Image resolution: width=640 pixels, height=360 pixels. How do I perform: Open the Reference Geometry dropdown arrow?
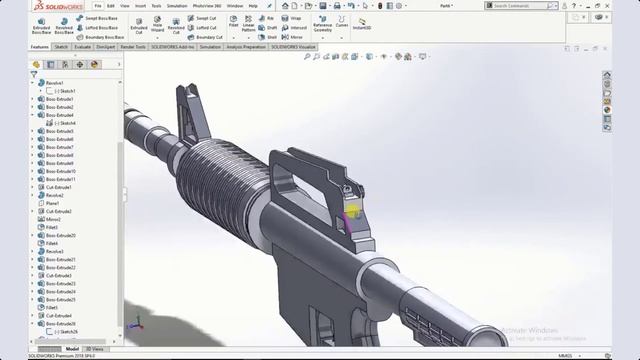(x=322, y=38)
